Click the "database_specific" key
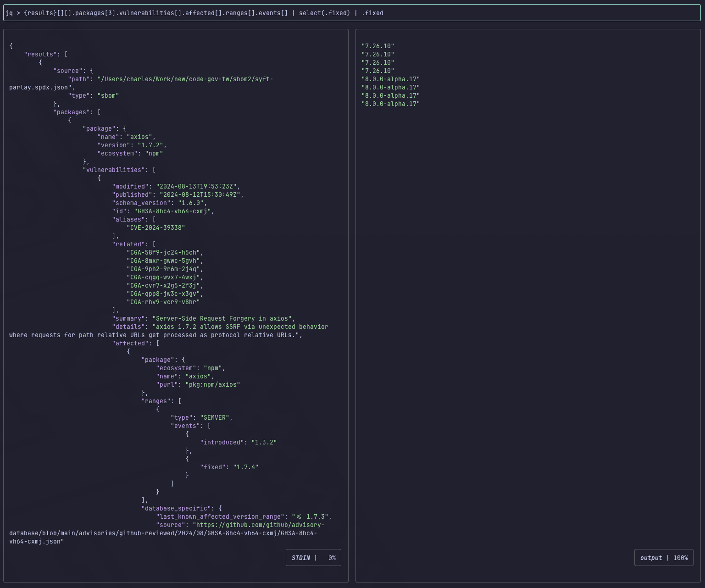This screenshot has height=588, width=705. click(176, 508)
